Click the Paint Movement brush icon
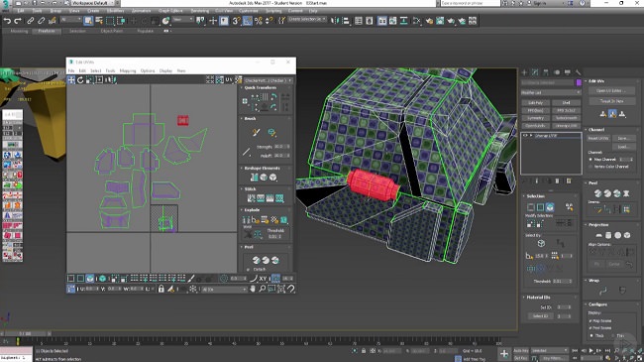Viewport: 644px width, 362px height. click(x=257, y=132)
